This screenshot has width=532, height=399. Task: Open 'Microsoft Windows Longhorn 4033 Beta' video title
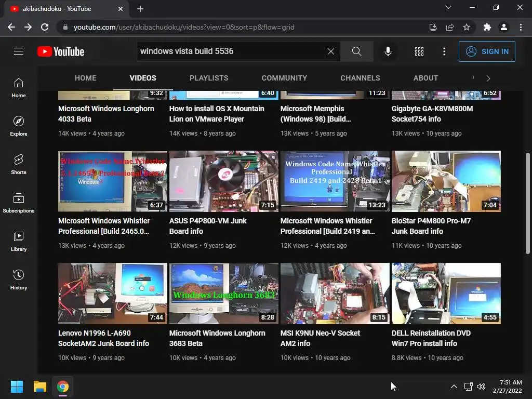tap(106, 114)
